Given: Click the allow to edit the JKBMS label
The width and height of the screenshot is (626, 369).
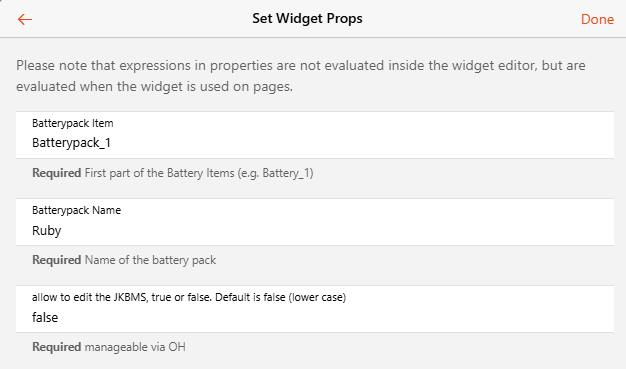Looking at the screenshot, I should pyautogui.click(x=189, y=297).
